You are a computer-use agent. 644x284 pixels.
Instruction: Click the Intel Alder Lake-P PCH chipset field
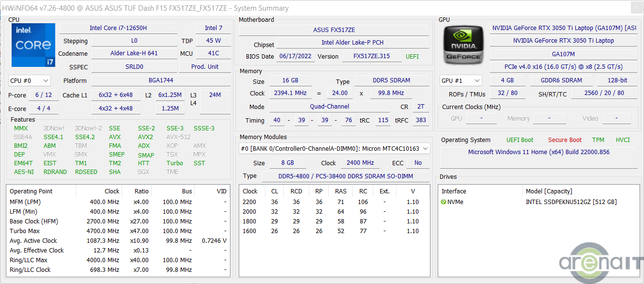pos(353,43)
